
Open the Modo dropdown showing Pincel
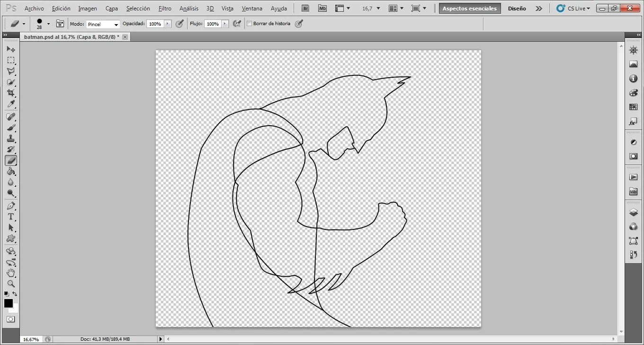point(103,24)
